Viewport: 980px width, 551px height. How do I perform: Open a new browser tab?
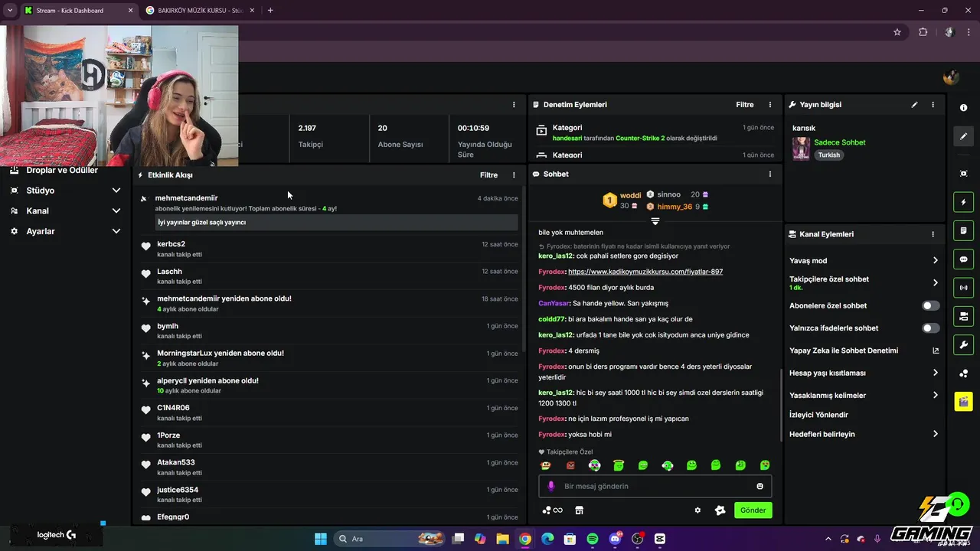click(x=270, y=11)
